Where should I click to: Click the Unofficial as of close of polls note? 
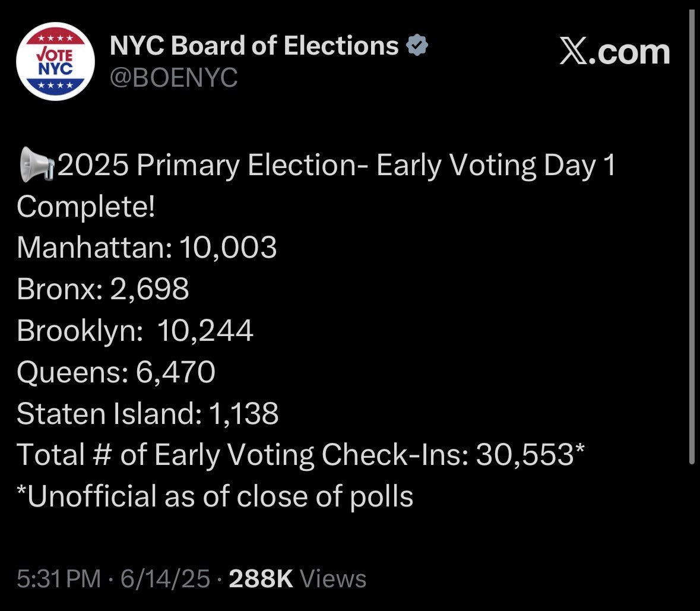[215, 496]
